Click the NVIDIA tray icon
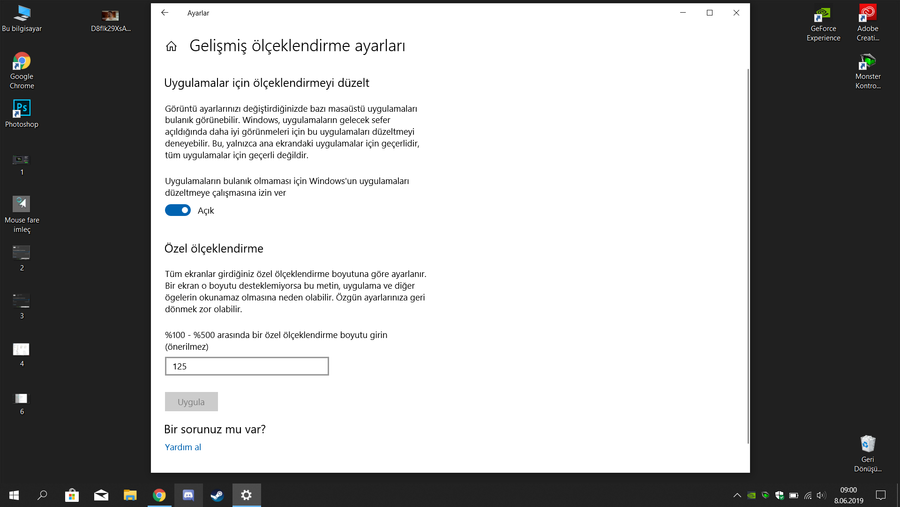The height and width of the screenshot is (507, 900). (751, 495)
